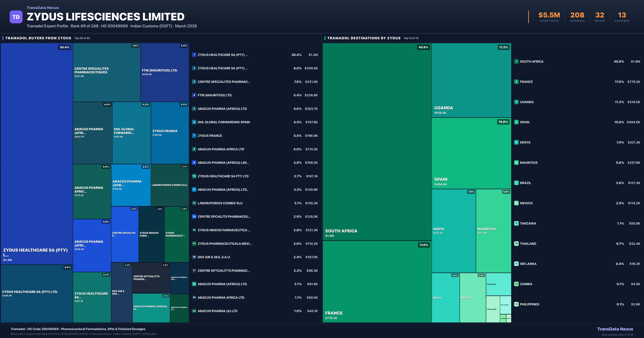The width and height of the screenshot is (644, 338).
Task: Click the Zydus France buyer tile
Action: [170, 133]
